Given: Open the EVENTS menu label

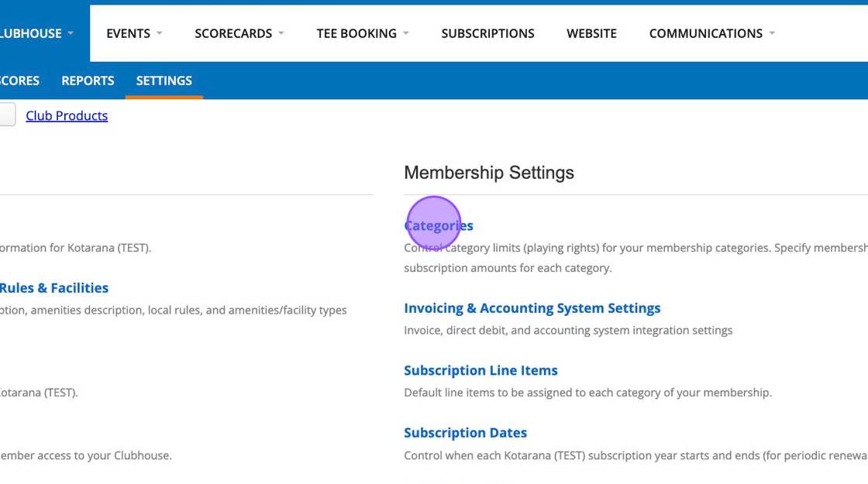Looking at the screenshot, I should point(128,33).
